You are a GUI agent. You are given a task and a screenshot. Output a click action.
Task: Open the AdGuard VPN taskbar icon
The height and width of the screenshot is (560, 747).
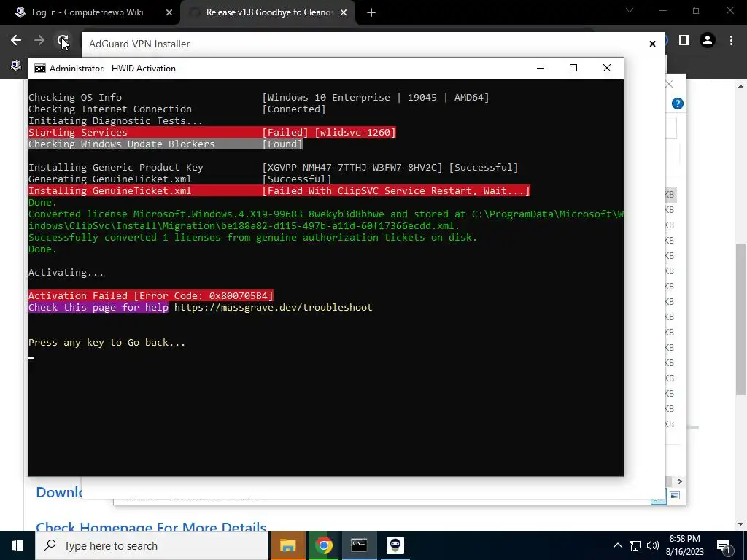coord(395,545)
